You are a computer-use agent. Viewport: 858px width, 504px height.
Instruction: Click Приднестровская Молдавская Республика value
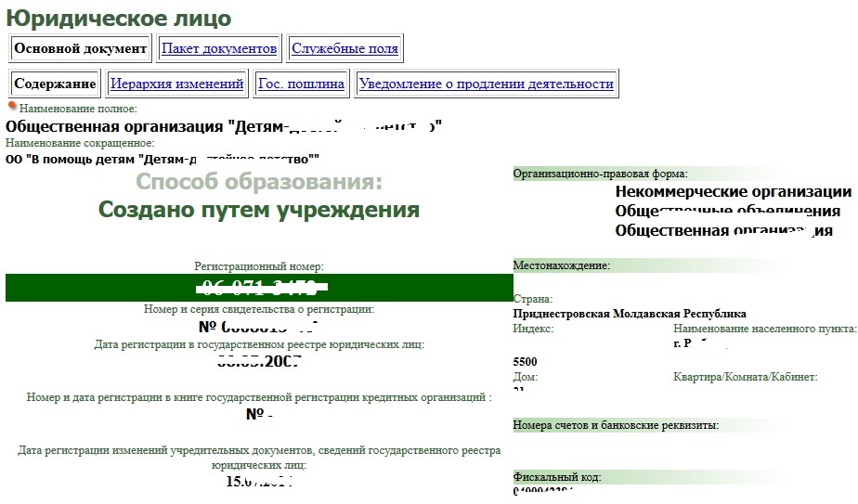(630, 314)
